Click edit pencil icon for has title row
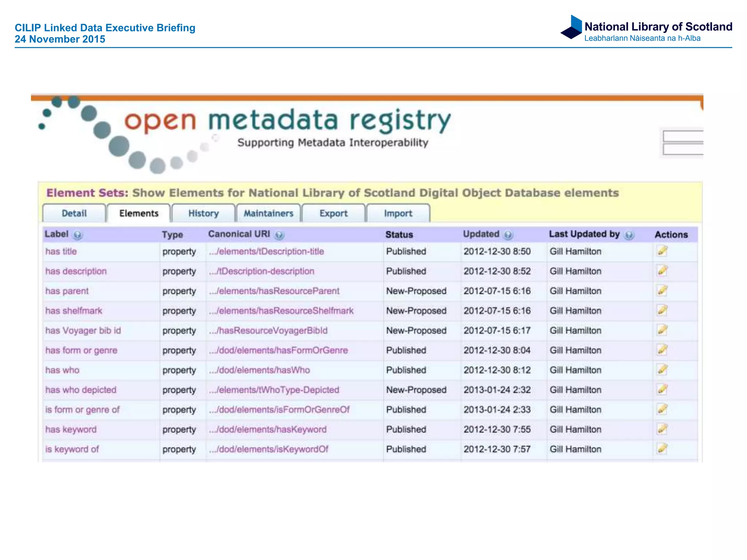This screenshot has height=560, width=747. (662, 251)
